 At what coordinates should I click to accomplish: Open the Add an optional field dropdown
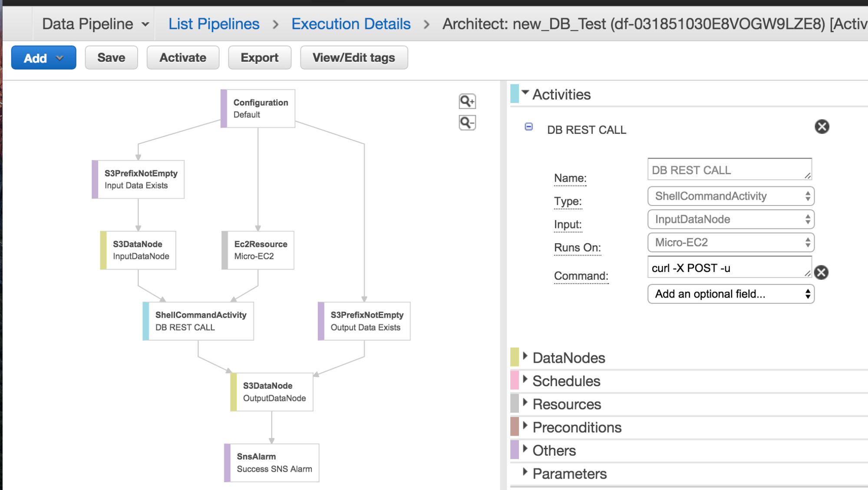click(730, 294)
